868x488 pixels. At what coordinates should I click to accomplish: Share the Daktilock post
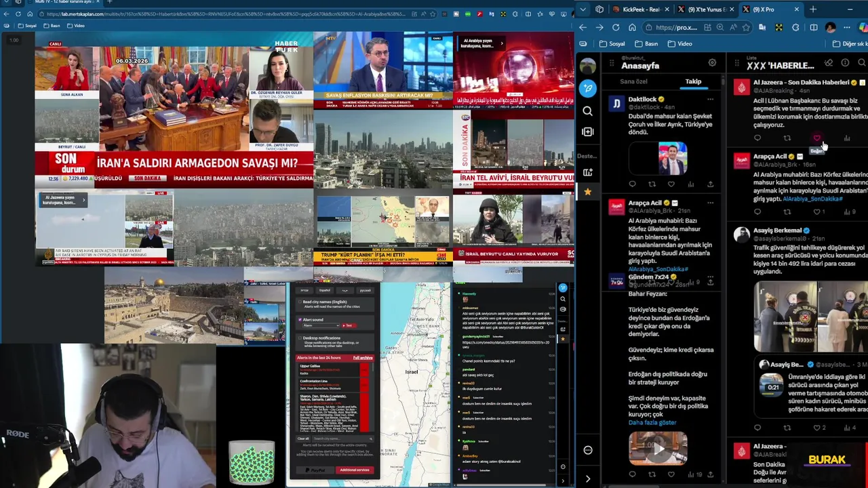click(710, 184)
